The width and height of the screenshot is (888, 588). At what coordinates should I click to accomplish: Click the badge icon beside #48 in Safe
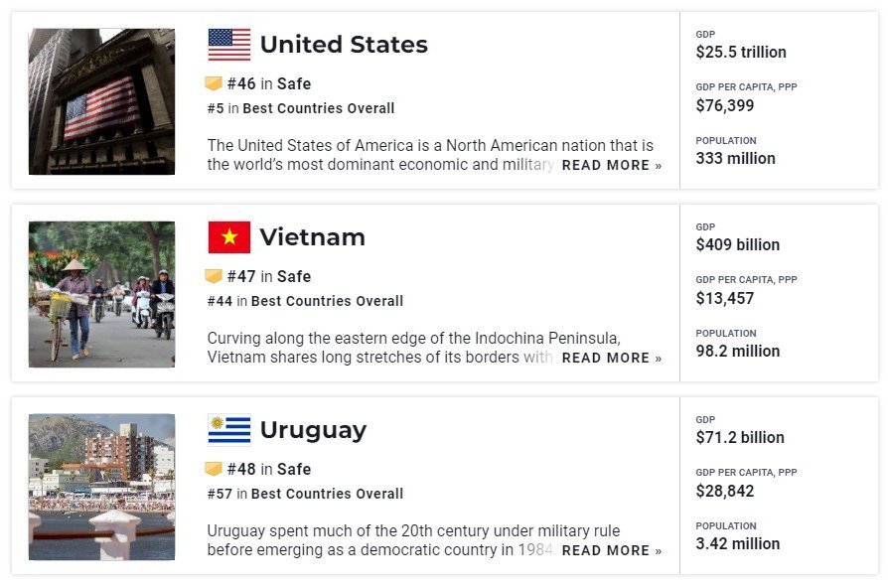(x=214, y=469)
